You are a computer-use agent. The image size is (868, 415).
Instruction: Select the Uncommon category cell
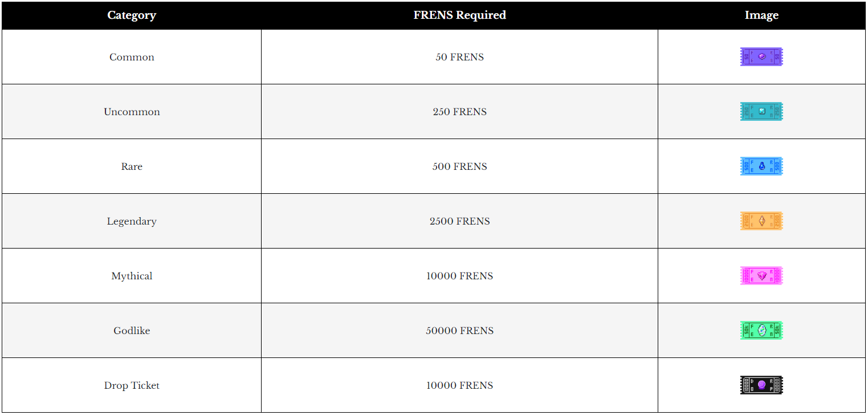[x=132, y=112]
